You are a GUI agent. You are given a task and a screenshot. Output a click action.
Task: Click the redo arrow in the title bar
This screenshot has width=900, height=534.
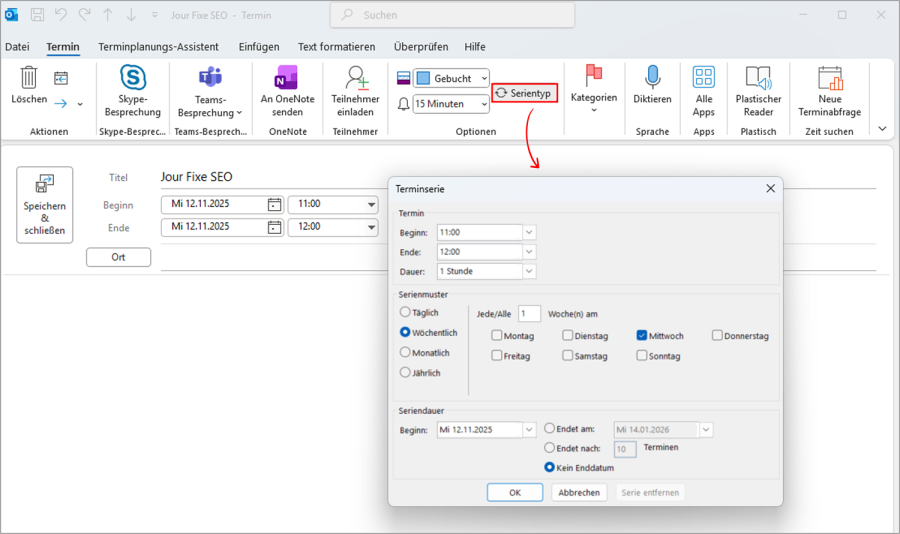[x=85, y=15]
